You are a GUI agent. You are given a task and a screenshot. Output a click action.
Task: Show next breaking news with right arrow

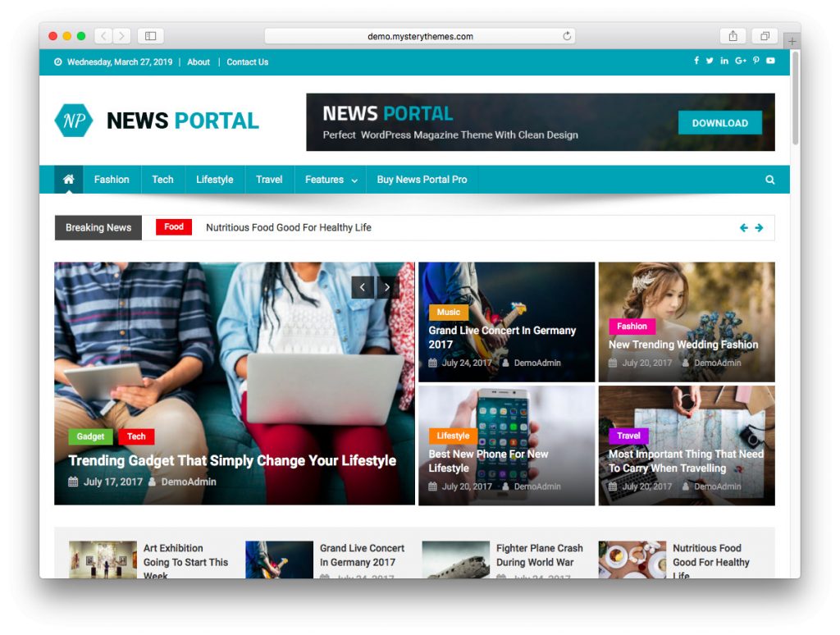point(759,228)
